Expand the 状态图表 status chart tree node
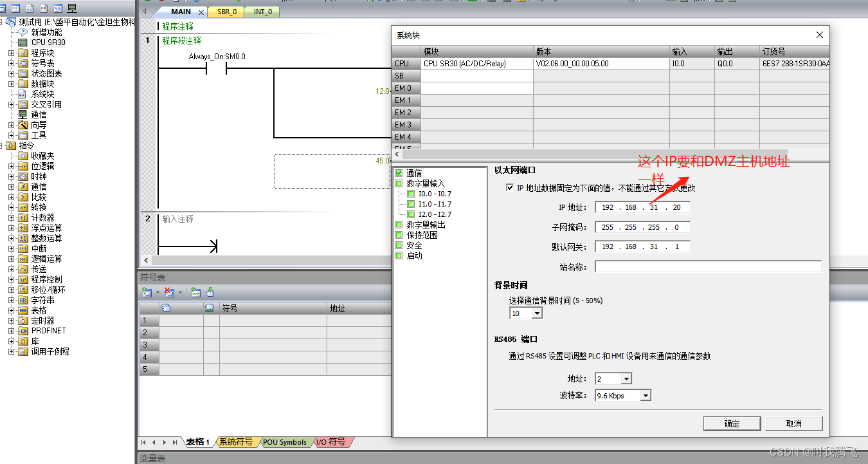Screen dimensions: 868x464 click(x=11, y=73)
